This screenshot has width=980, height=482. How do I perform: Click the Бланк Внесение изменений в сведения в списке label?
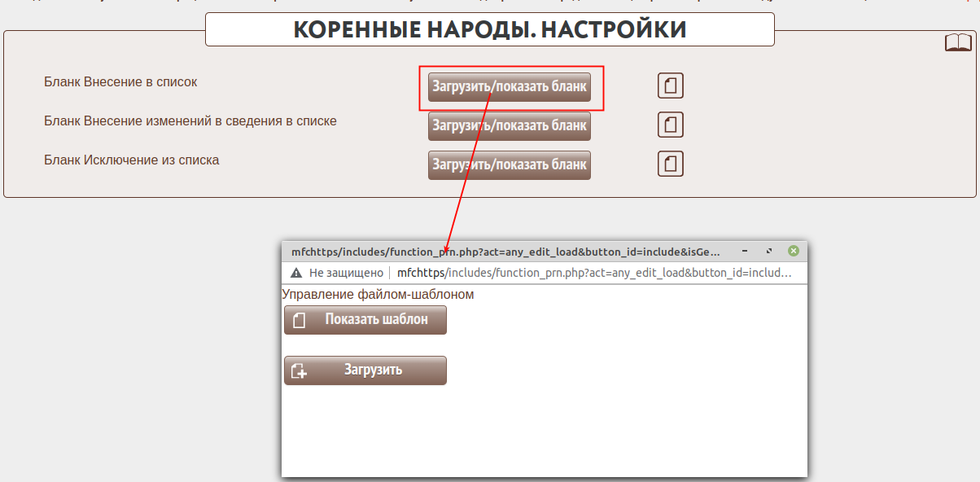(x=190, y=121)
